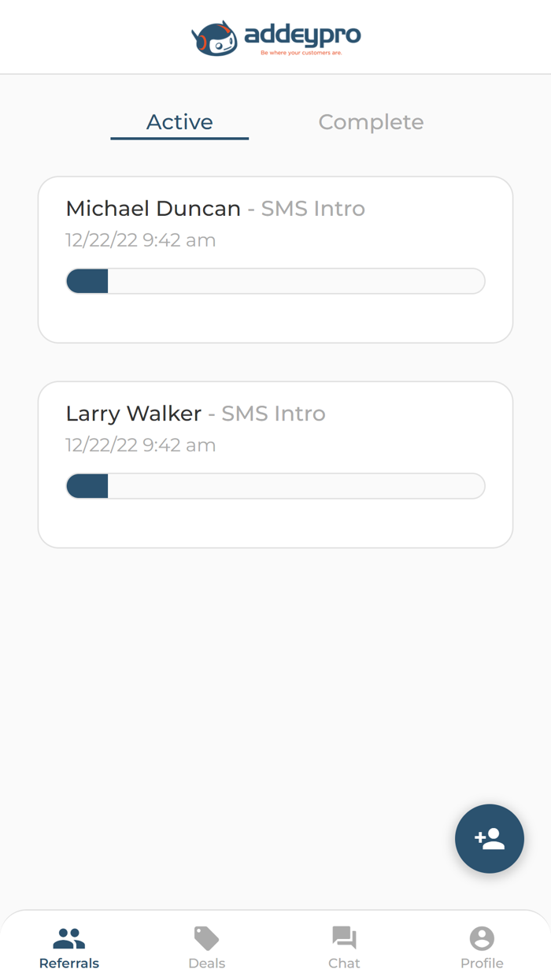Tap the add referral floating action button
Image resolution: width=551 pixels, height=980 pixels.
point(489,838)
